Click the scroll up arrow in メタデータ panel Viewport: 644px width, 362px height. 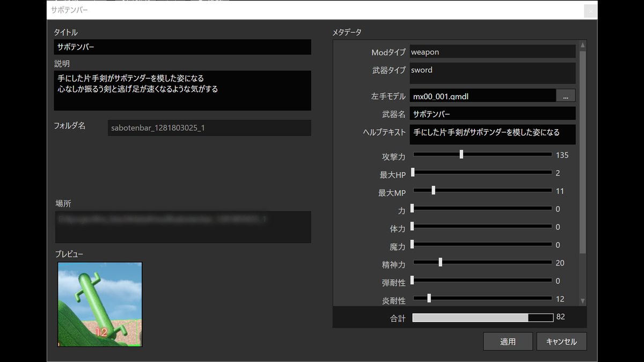583,46
